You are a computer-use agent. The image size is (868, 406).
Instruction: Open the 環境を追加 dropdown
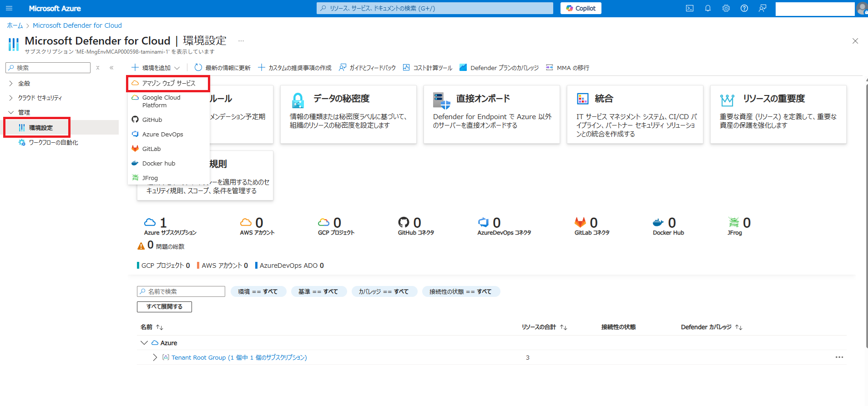[156, 68]
